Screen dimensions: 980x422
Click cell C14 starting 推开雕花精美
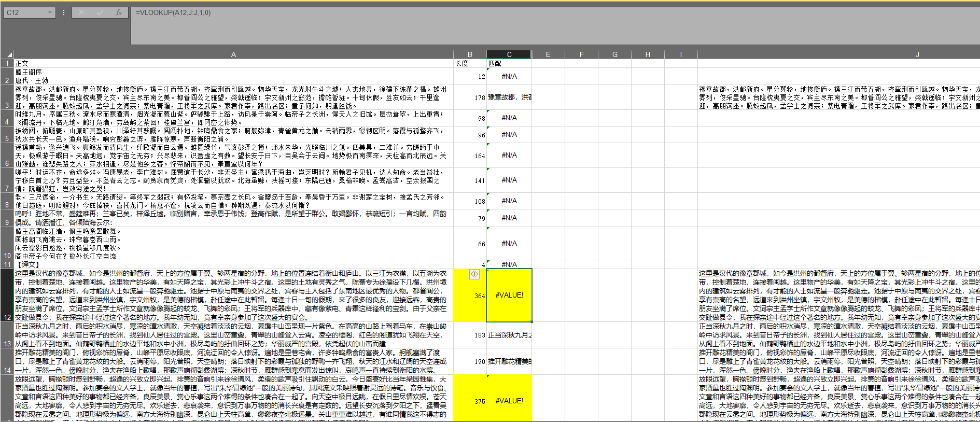[x=509, y=361]
